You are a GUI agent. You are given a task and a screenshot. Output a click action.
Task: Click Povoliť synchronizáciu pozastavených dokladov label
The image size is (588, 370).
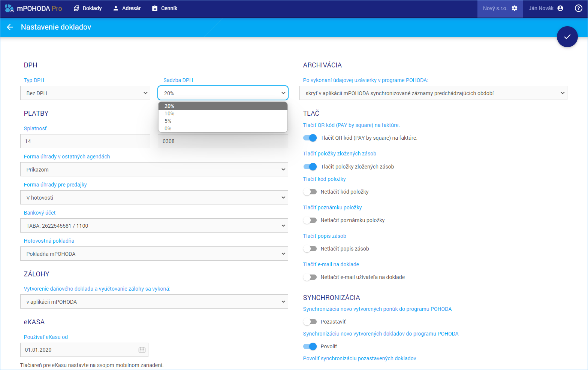click(x=360, y=358)
